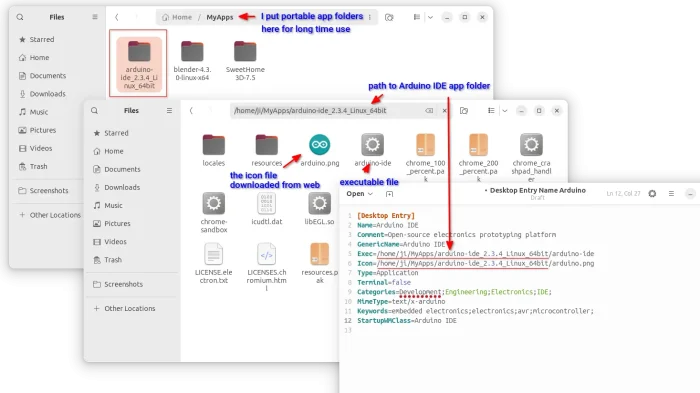
Task: Select chrome_100_percent.pak file
Action: point(425,157)
